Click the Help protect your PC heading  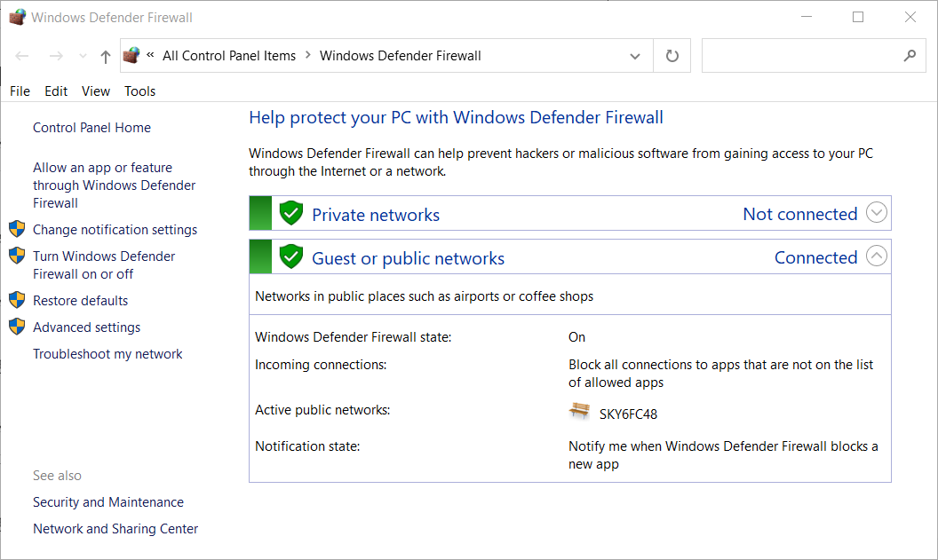coord(456,117)
